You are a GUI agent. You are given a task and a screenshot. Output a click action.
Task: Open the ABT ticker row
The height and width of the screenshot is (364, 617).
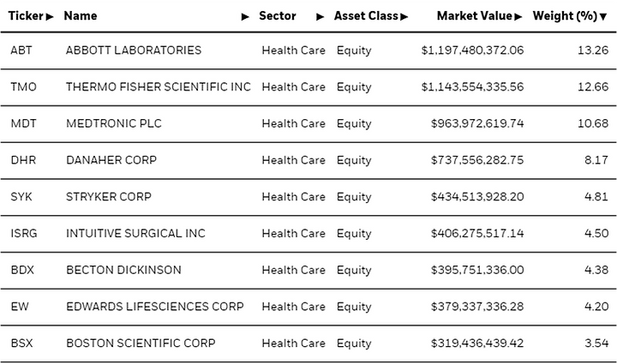(308, 51)
